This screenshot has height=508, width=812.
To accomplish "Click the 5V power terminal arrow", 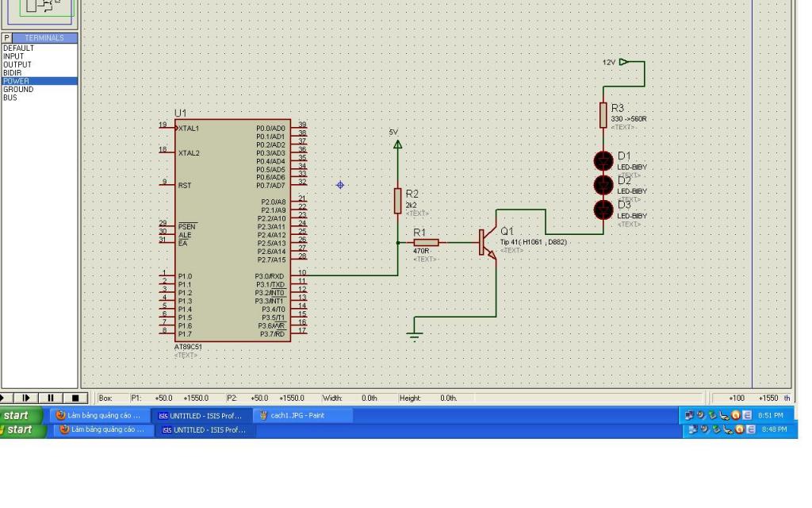I will click(398, 144).
